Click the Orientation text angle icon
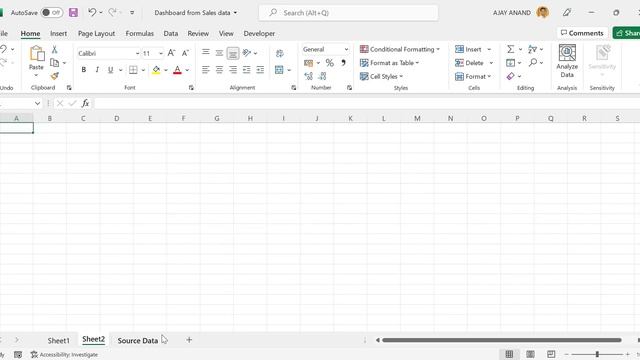This screenshot has height=360, width=640. pos(247,53)
